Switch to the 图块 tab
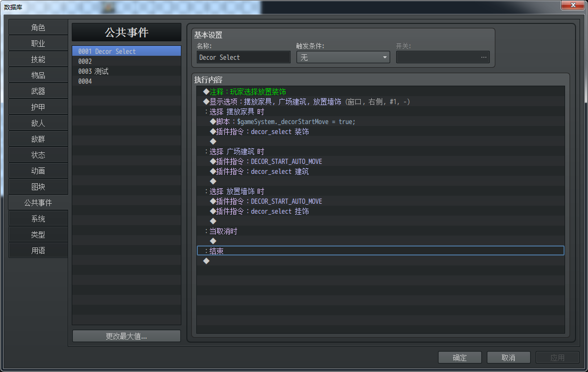This screenshot has width=588, height=372. 38,187
